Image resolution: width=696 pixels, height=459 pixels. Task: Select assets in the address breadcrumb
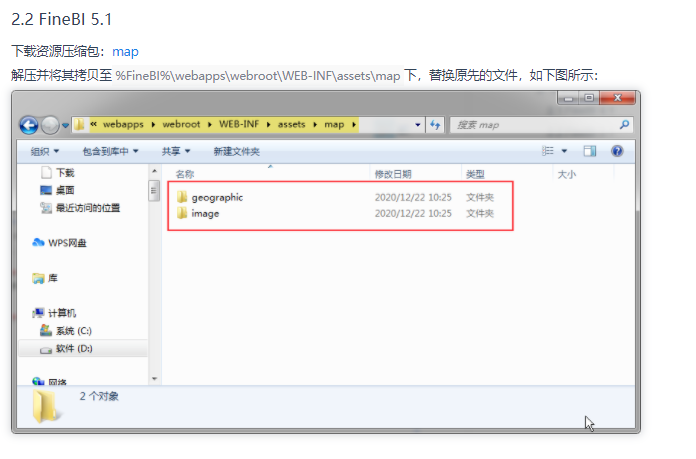tap(291, 124)
